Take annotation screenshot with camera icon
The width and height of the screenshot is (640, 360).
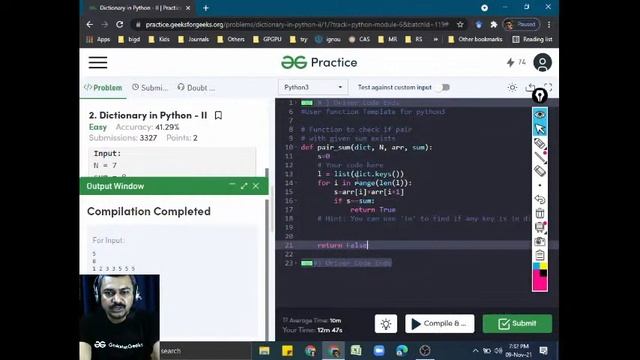coord(540,241)
